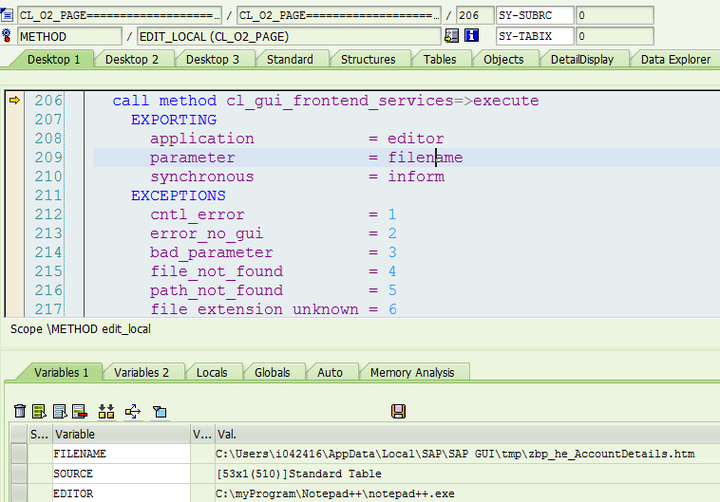
Task: Open the Tables tab
Action: (439, 59)
